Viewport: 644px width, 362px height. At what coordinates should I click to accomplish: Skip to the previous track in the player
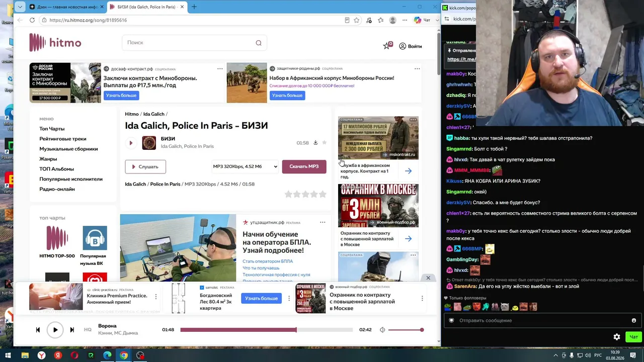38,330
